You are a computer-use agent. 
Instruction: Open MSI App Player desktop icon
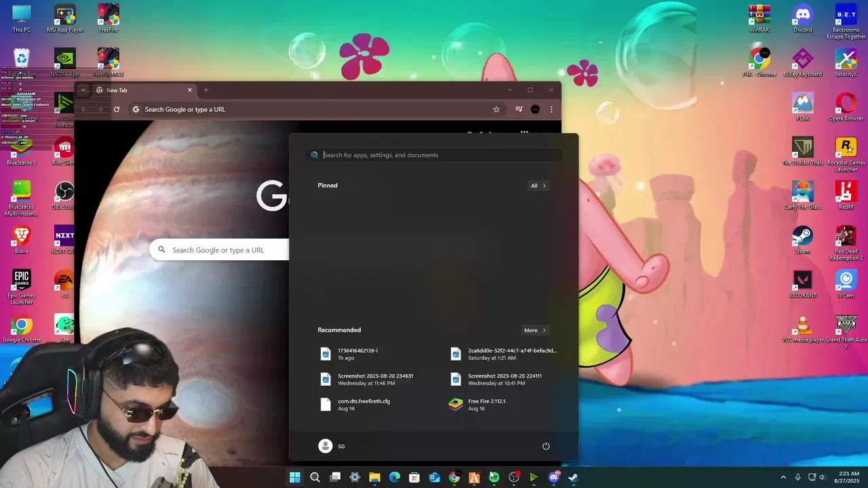pyautogui.click(x=65, y=18)
